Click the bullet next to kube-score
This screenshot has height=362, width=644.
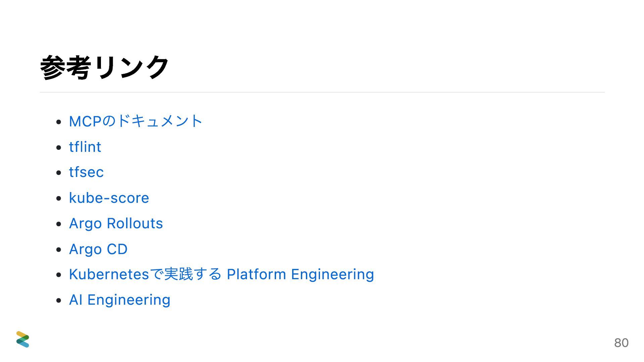[x=59, y=198]
